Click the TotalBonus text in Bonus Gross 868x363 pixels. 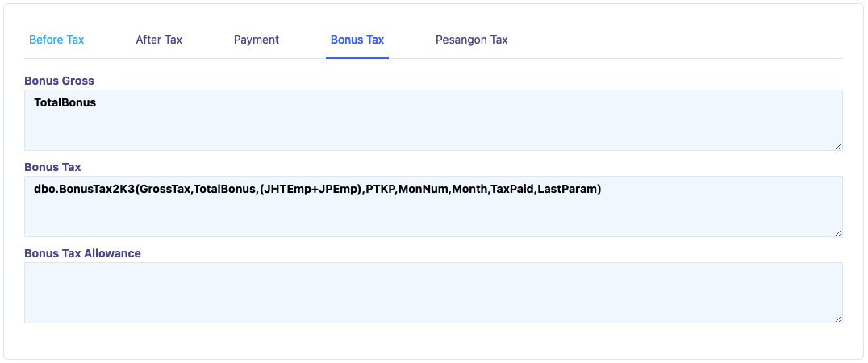coord(65,102)
